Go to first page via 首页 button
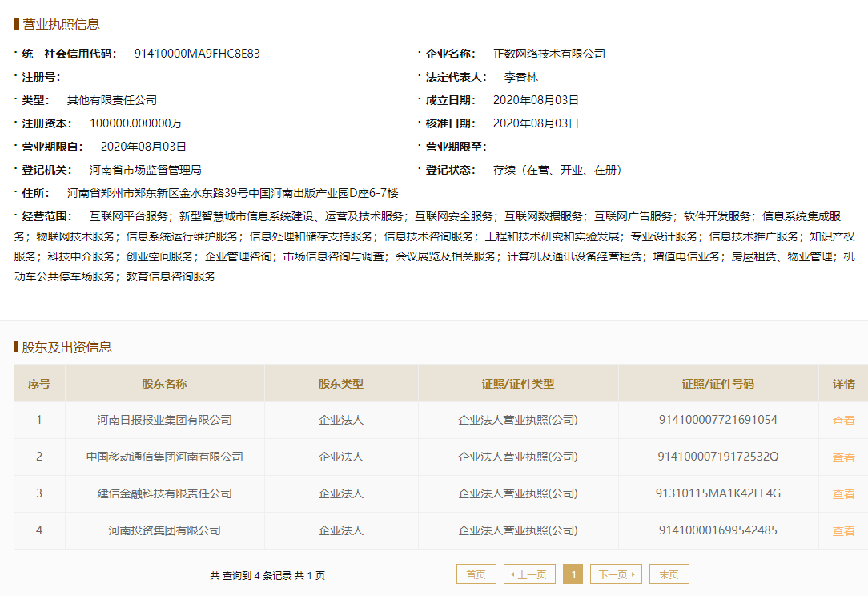 pos(476,574)
